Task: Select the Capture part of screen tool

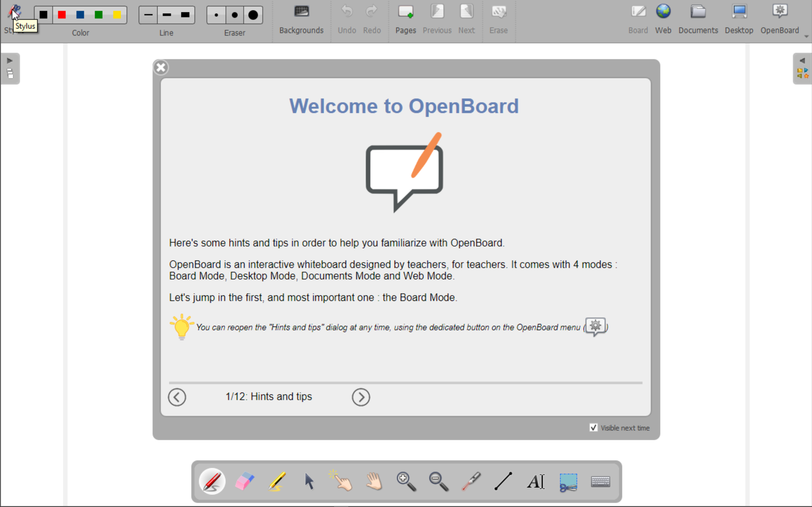Action: [568, 482]
